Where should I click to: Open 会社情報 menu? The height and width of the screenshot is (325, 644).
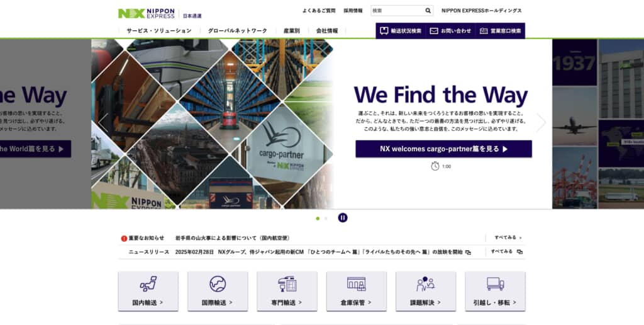pos(327,30)
